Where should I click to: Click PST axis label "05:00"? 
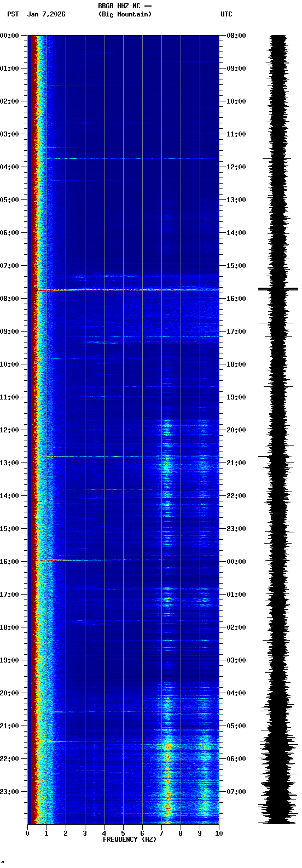[x=9, y=200]
